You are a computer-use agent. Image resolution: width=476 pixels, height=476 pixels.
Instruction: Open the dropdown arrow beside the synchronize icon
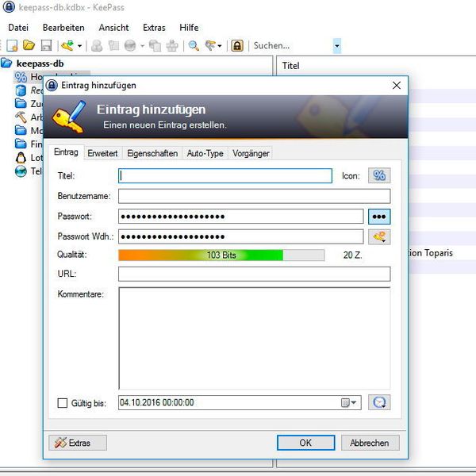[79, 46]
